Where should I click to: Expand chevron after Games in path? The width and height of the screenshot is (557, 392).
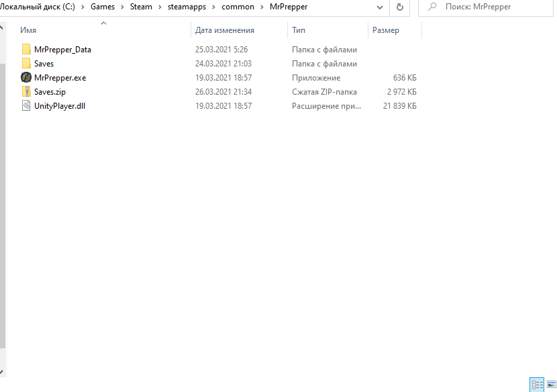(122, 7)
